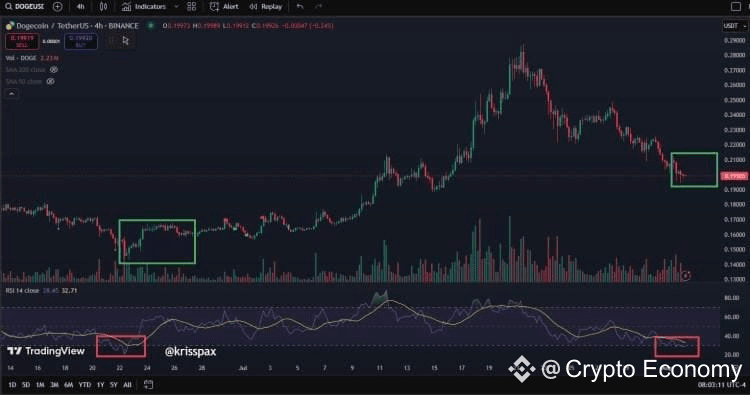Click the red SELL price button
This screenshot has height=395, width=750.
(22, 41)
